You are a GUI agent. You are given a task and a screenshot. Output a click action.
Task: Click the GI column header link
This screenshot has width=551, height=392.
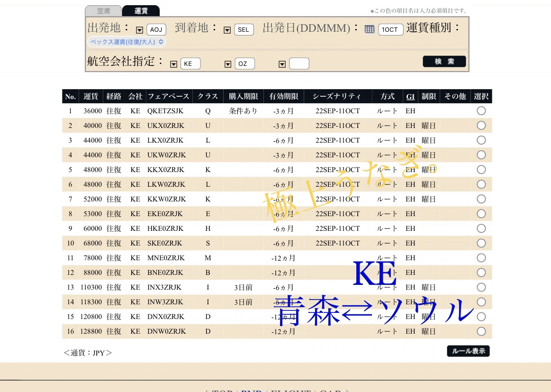pos(410,97)
